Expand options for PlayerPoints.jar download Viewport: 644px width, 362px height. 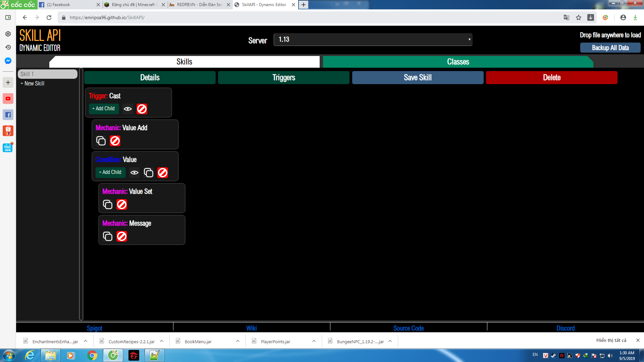tap(314, 341)
